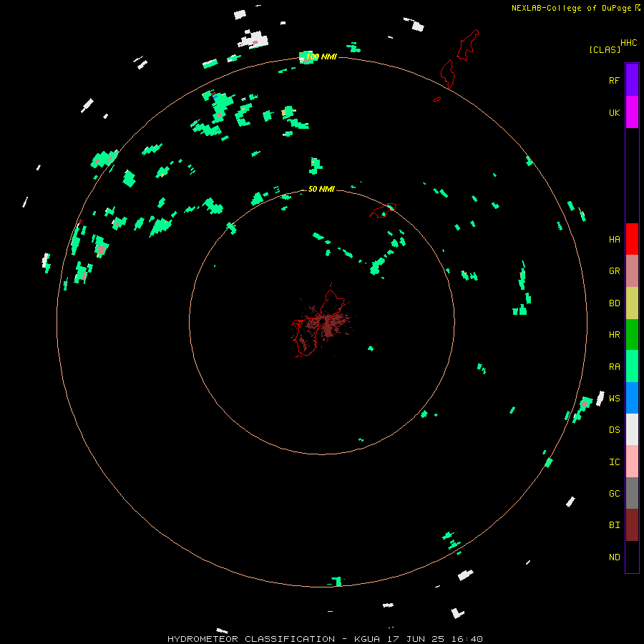Screen dimensions: 644x644
Task: Click the light green RA swatch
Action: [632, 366]
